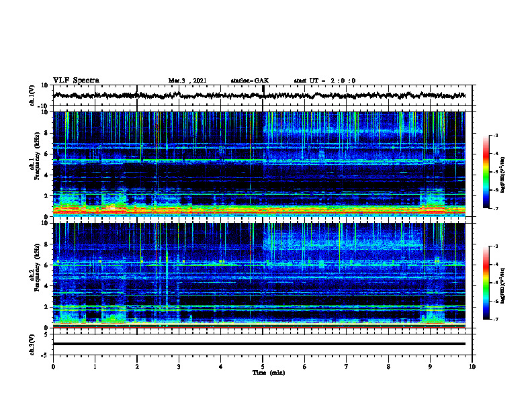Click the "-6" label on ch.2 colorbar
Viewport: 532px width, 411px height.
pos(496,301)
